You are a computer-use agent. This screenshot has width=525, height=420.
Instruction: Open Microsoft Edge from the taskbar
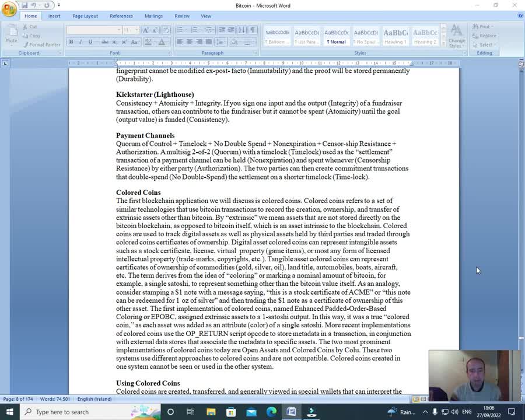click(271, 412)
